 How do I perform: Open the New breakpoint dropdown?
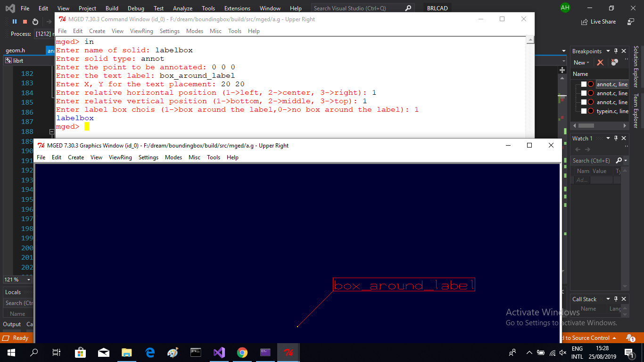[x=581, y=62]
